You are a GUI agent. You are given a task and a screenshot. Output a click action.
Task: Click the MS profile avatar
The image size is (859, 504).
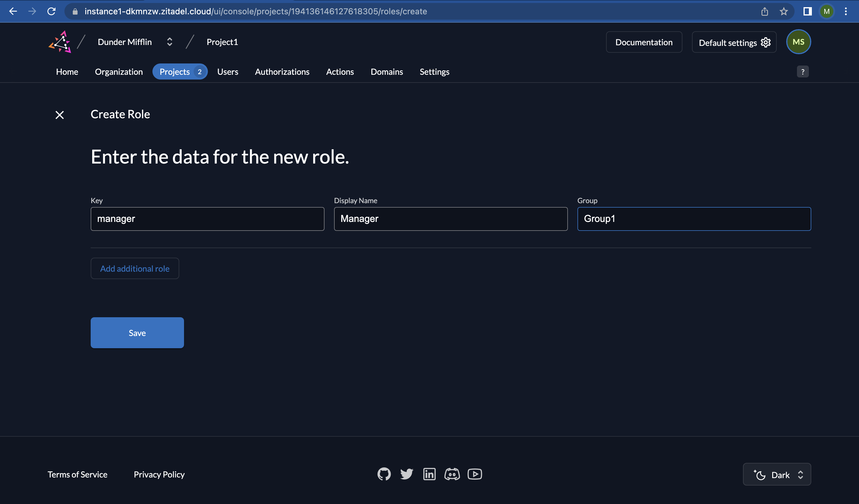[799, 41]
